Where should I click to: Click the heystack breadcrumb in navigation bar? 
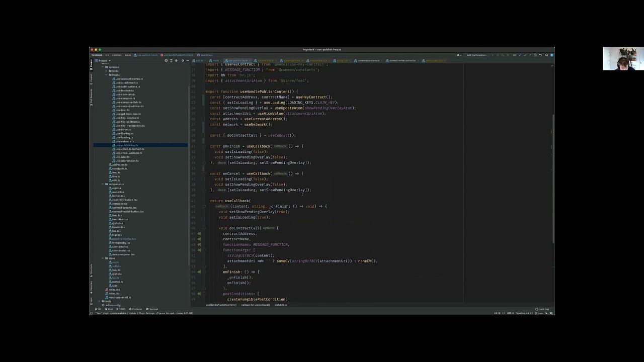click(97, 55)
